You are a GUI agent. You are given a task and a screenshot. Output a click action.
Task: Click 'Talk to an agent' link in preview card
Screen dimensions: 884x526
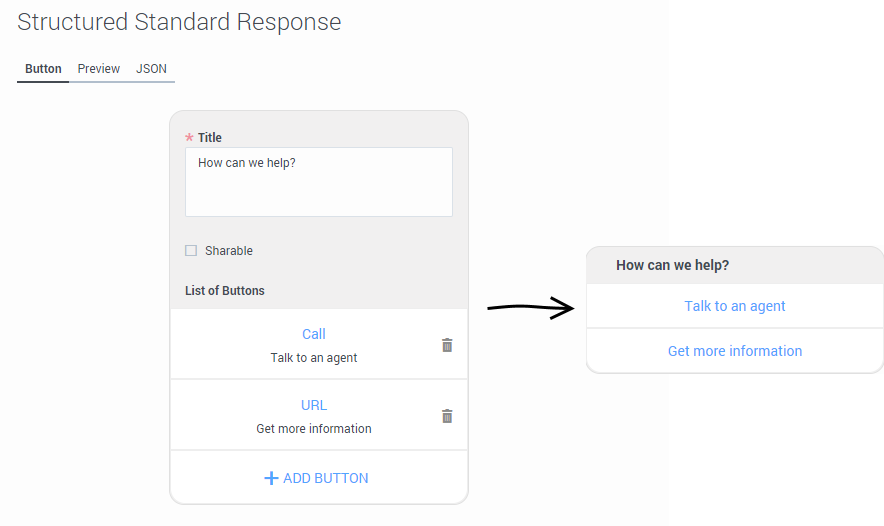[x=735, y=306]
